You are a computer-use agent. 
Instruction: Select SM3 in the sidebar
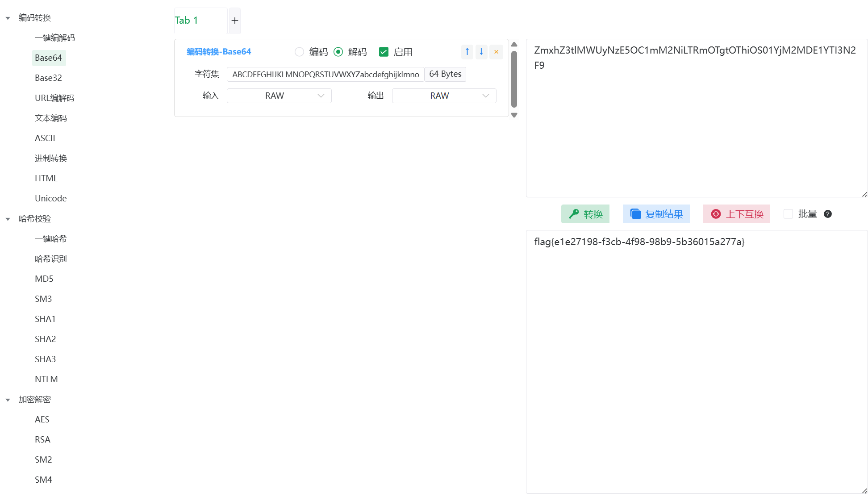pos(43,299)
